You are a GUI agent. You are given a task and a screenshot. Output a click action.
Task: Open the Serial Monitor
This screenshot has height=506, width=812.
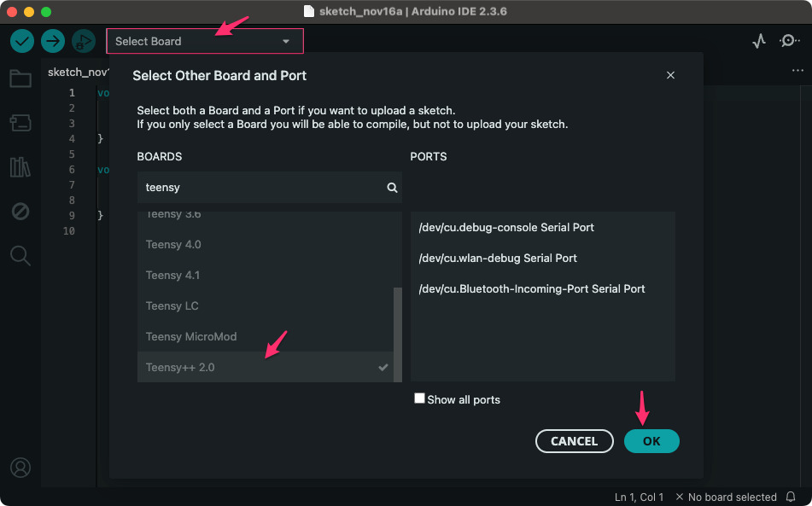(790, 41)
